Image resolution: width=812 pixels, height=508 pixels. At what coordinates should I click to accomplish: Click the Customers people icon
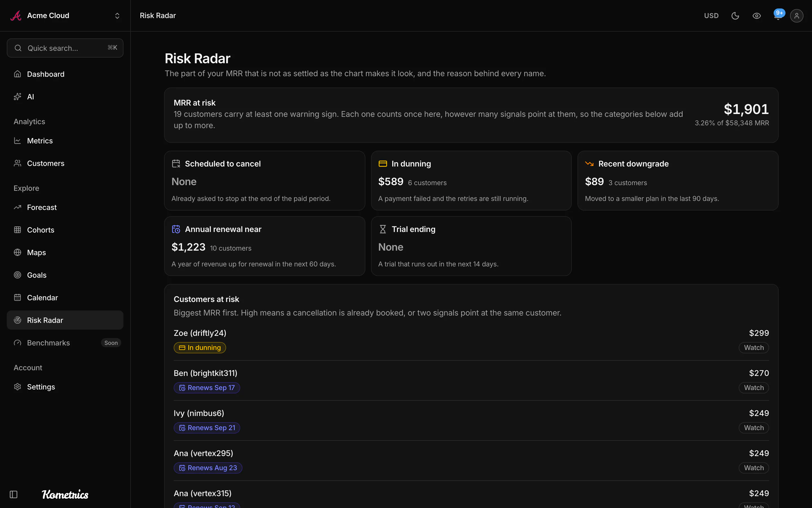(x=17, y=163)
